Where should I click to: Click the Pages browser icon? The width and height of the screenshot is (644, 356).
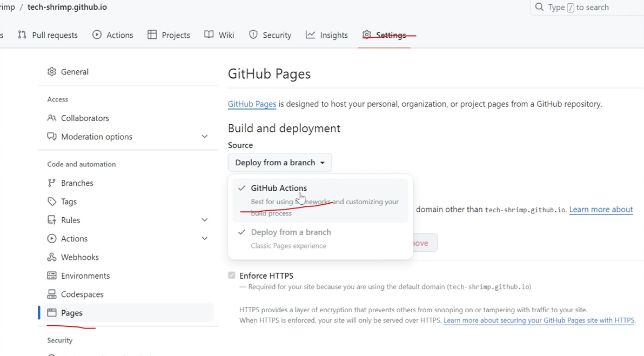(x=52, y=313)
